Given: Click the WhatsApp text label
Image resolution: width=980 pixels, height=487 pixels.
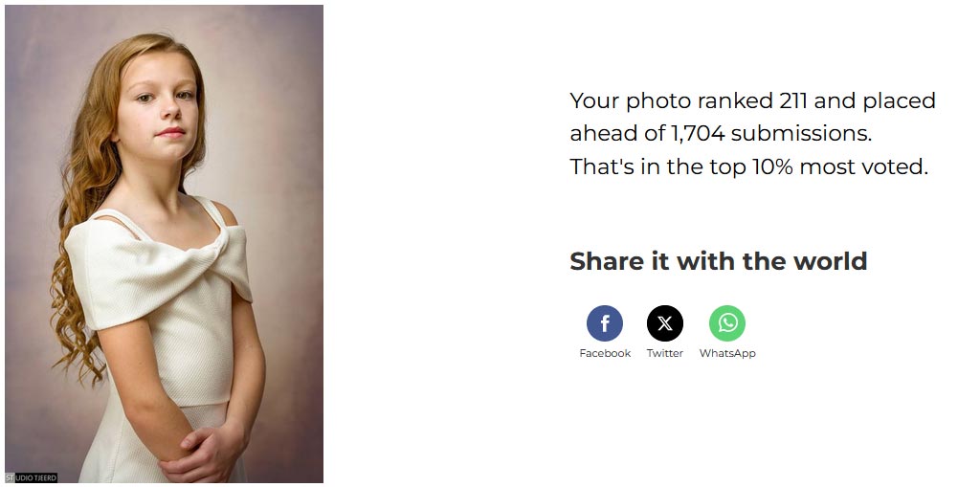Looking at the screenshot, I should coord(727,353).
